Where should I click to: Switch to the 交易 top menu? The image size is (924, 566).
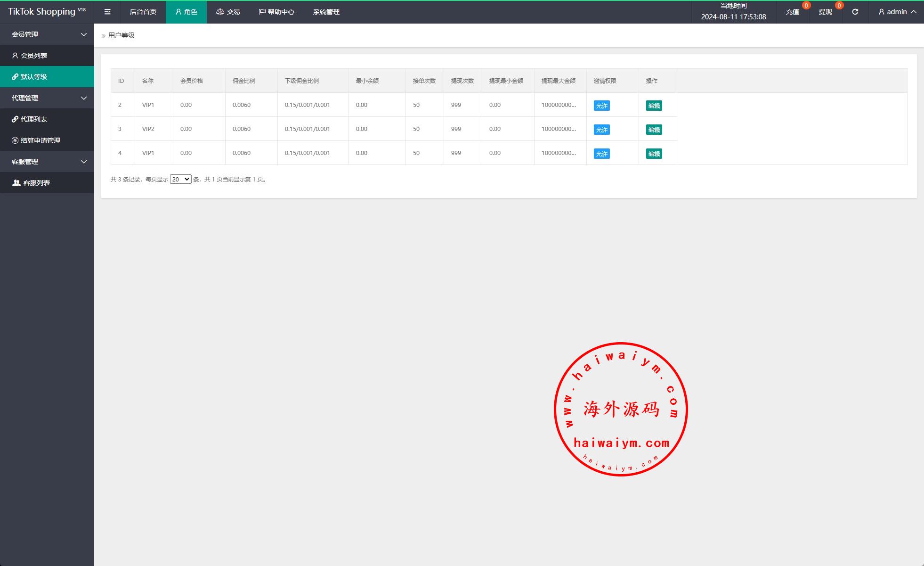[x=228, y=12]
